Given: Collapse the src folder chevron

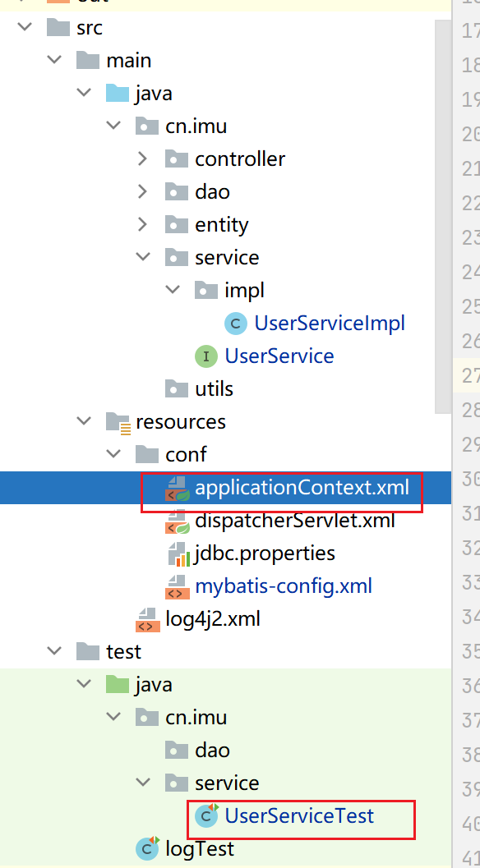Looking at the screenshot, I should pos(25,27).
